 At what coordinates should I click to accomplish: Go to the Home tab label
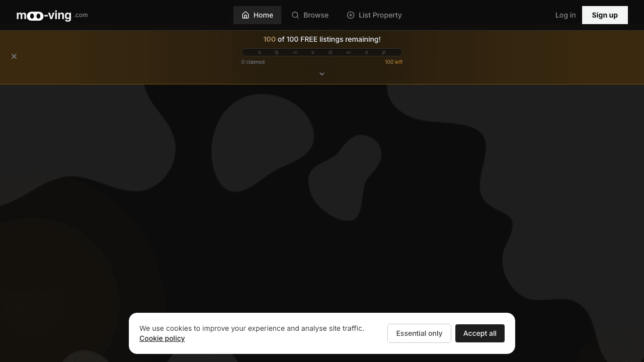click(x=263, y=15)
